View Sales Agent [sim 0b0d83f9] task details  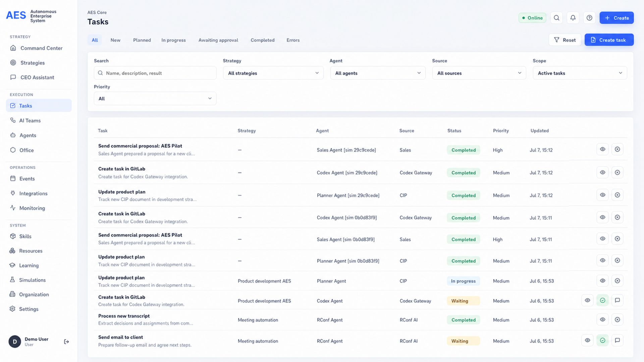tap(602, 239)
